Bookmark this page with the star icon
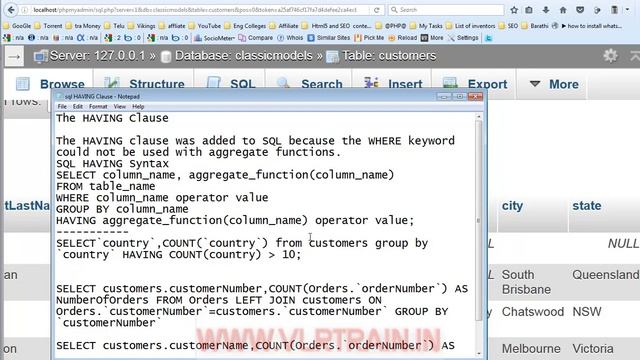This screenshot has width=640, height=360. pyautogui.click(x=514, y=10)
